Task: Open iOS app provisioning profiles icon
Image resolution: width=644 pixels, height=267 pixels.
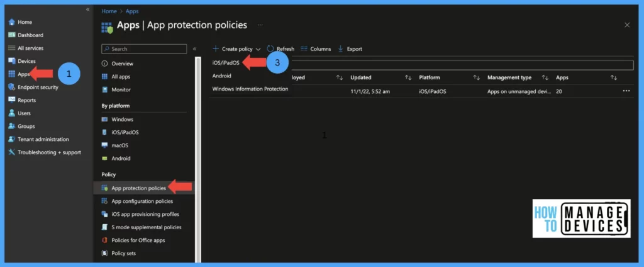Action: pyautogui.click(x=104, y=214)
